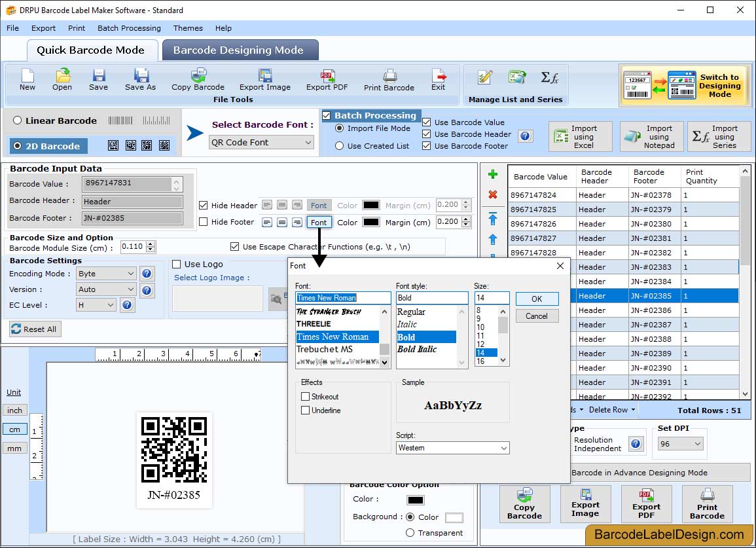Click Export PDF in File Tools toolbar
Screen dimensions: 756x548
tap(327, 80)
